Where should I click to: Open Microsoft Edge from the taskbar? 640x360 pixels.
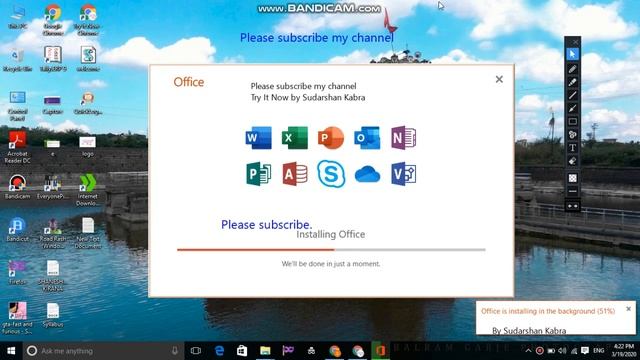(219, 351)
